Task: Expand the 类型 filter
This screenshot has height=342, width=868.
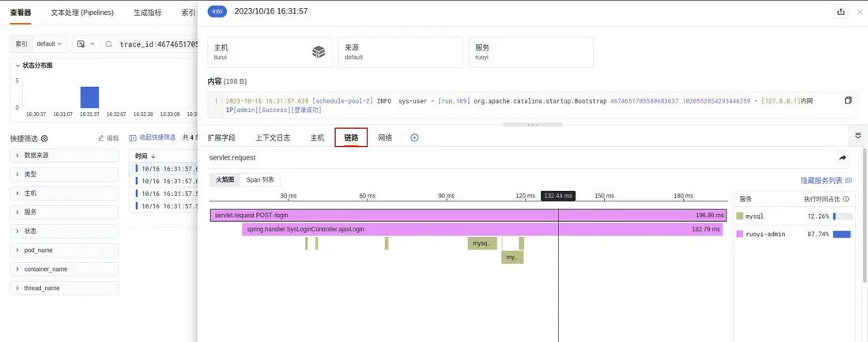Action: pyautogui.click(x=64, y=175)
